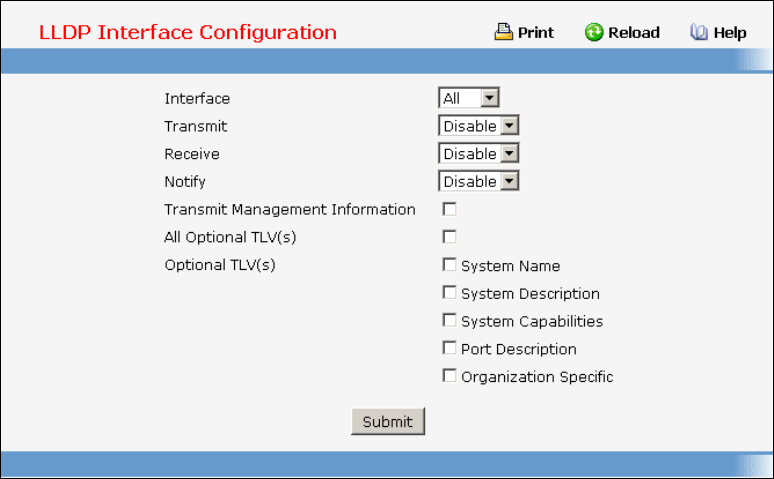Enable System Description checkbox

[x=450, y=293]
